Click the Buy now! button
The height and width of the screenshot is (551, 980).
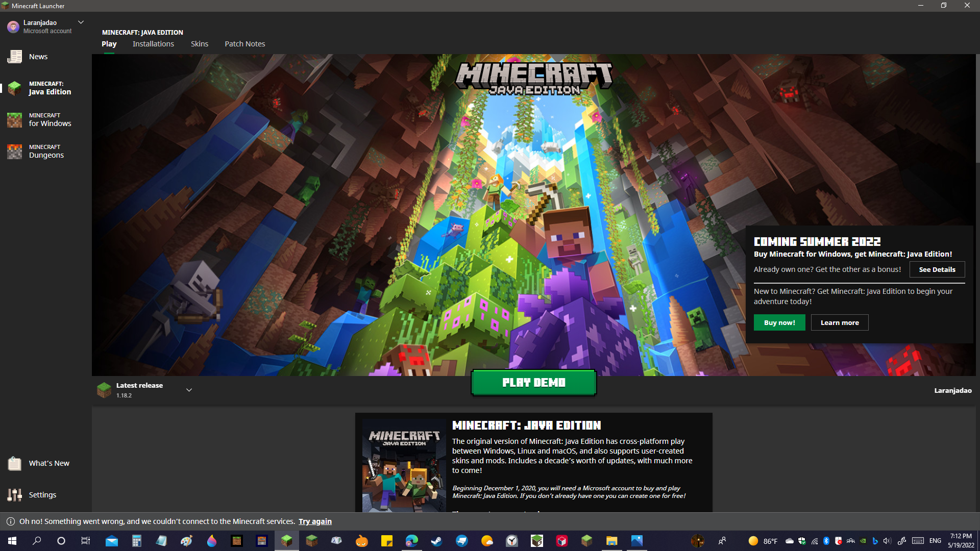(779, 322)
